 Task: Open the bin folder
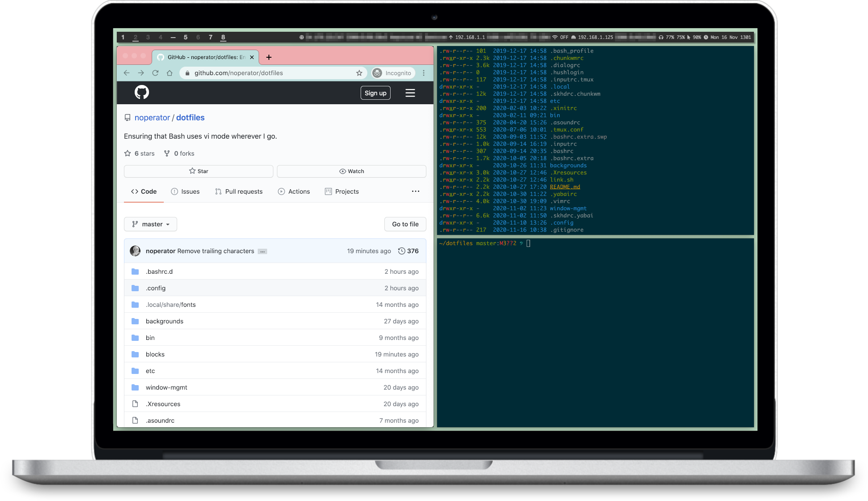[150, 338]
